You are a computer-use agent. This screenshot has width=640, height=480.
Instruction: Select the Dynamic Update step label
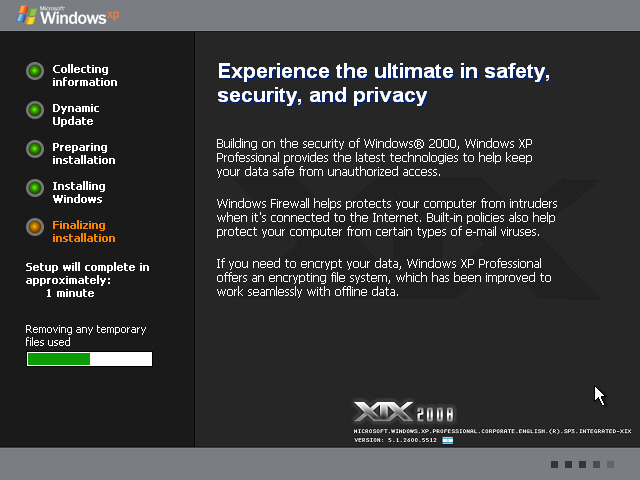(x=75, y=114)
